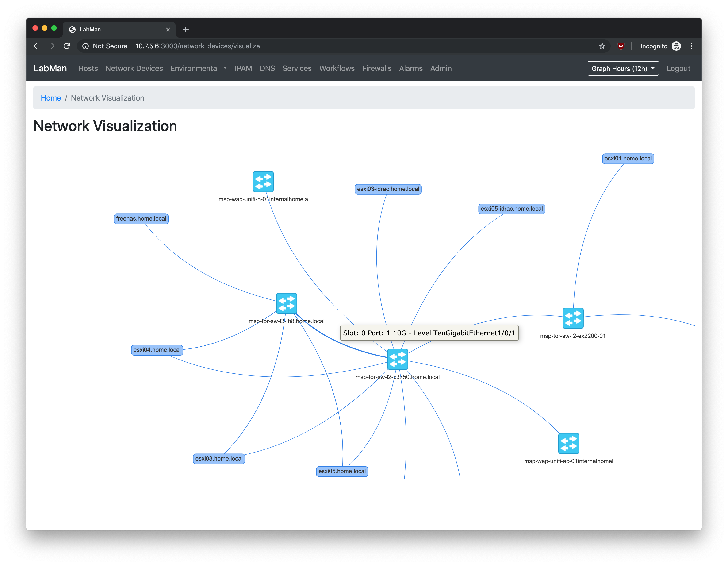Image resolution: width=728 pixels, height=565 pixels.
Task: Select the msp-tor-sw-l2-ex2200-01 switch icon
Action: click(573, 318)
